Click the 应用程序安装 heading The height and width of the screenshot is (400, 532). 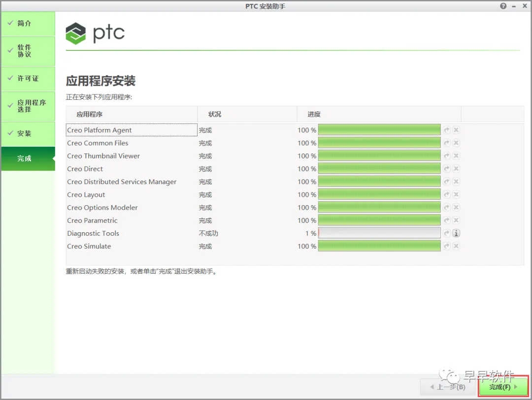(100, 81)
